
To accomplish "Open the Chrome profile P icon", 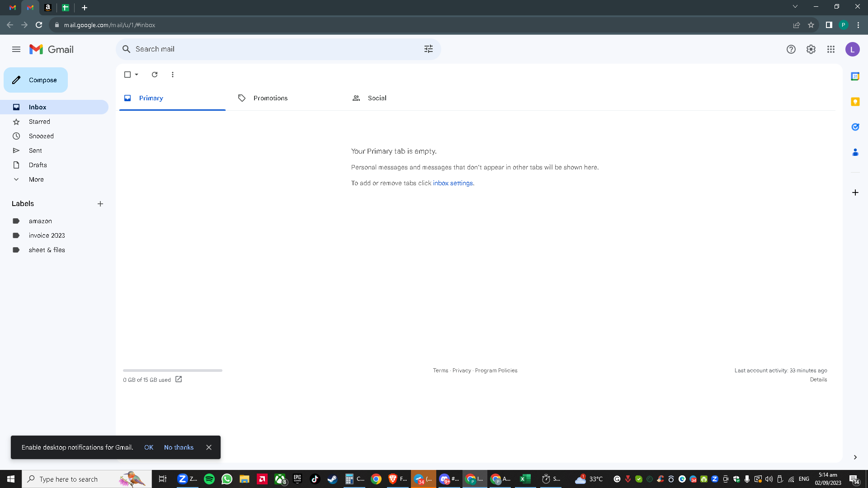I will [844, 25].
